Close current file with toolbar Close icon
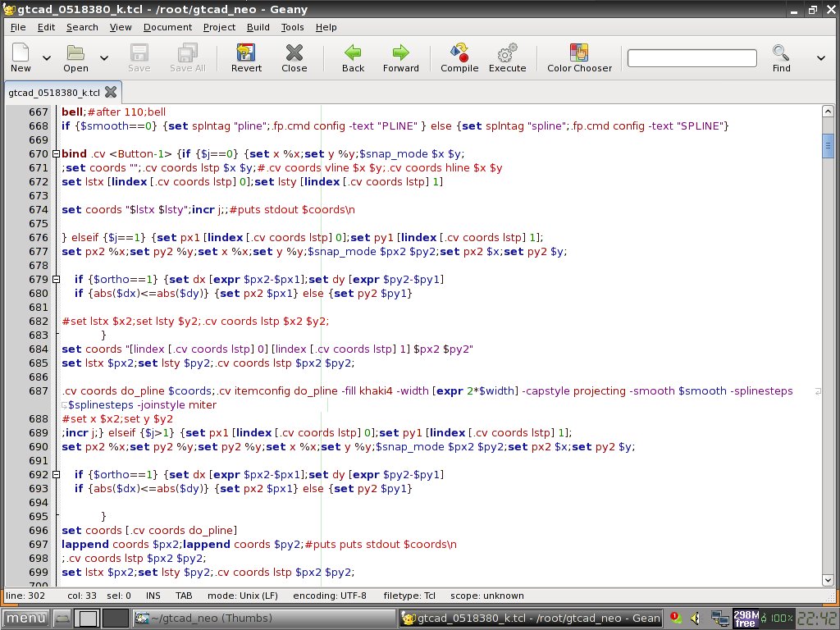Viewport: 840px width, 630px height. [x=294, y=57]
